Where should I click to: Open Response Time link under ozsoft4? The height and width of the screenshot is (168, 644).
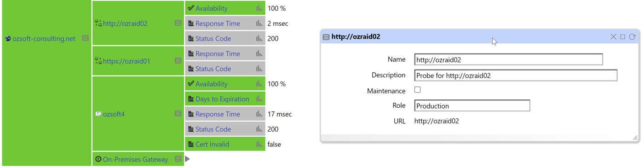(218, 114)
